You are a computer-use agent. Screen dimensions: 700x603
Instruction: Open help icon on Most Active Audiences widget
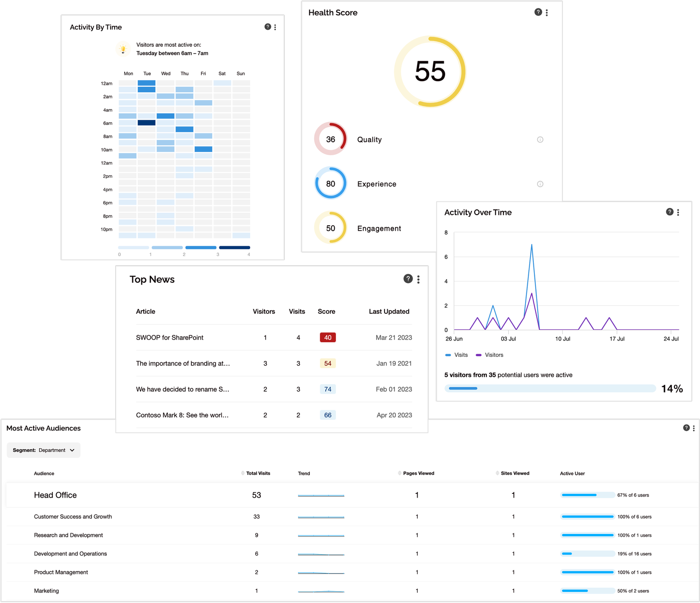(x=686, y=427)
